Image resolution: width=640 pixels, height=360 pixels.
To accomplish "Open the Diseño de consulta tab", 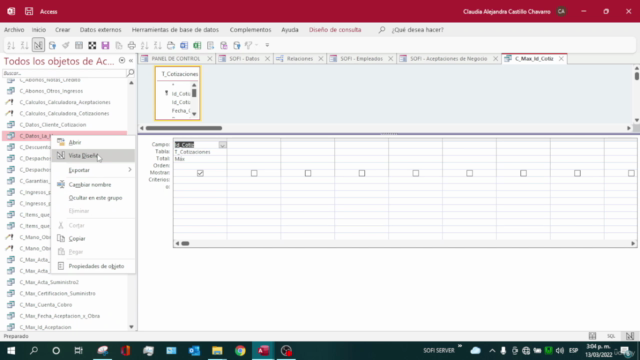I will point(335,30).
